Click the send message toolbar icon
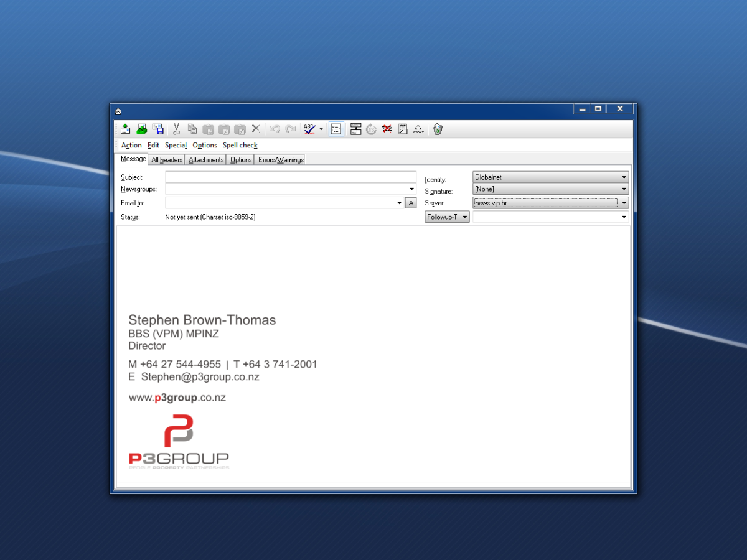The width and height of the screenshot is (747, 560). click(126, 129)
